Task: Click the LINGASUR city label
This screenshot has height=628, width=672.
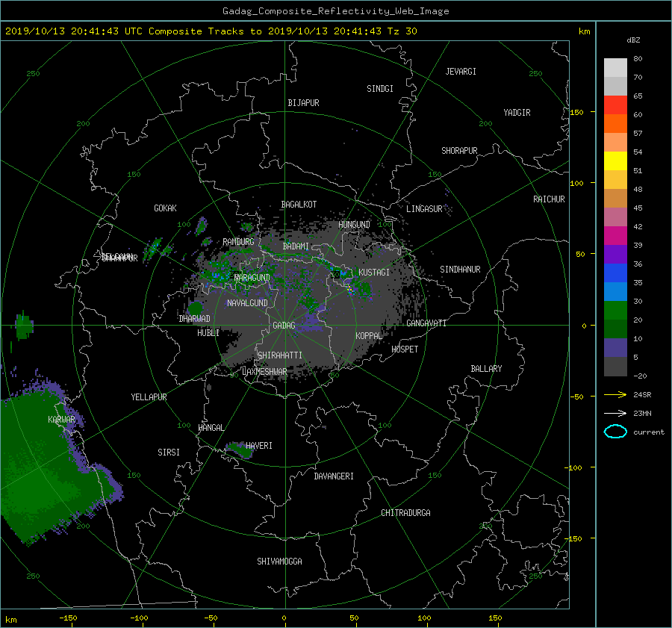Action: pos(424,209)
